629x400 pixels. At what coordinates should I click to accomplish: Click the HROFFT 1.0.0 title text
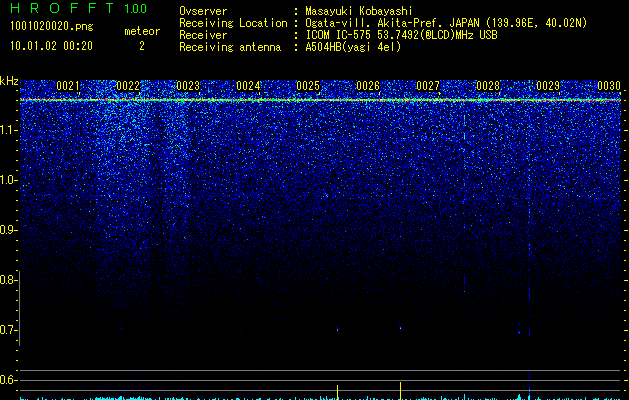coord(79,8)
